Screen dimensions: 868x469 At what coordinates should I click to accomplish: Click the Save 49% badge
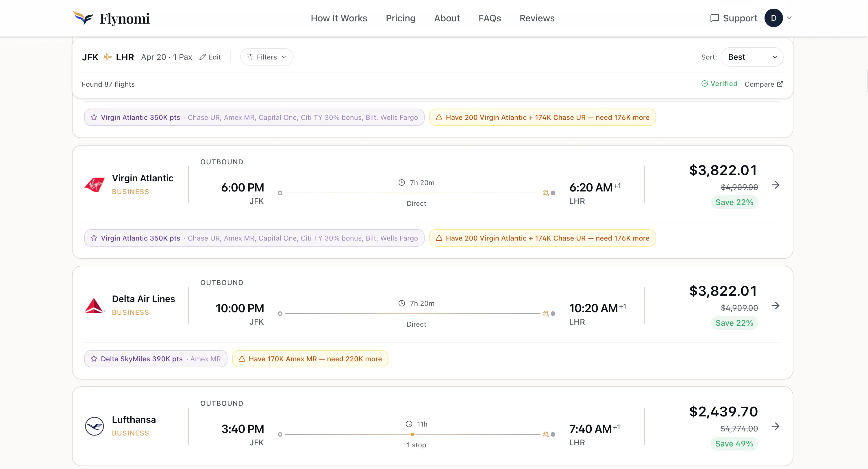734,444
